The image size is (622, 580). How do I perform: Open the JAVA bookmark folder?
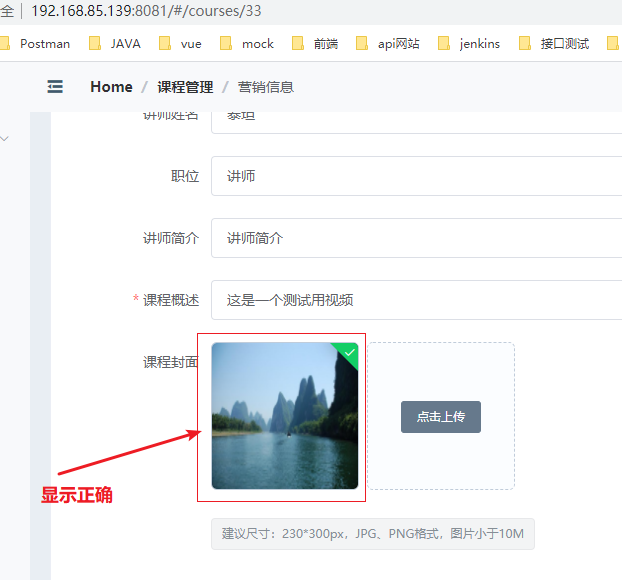click(115, 44)
